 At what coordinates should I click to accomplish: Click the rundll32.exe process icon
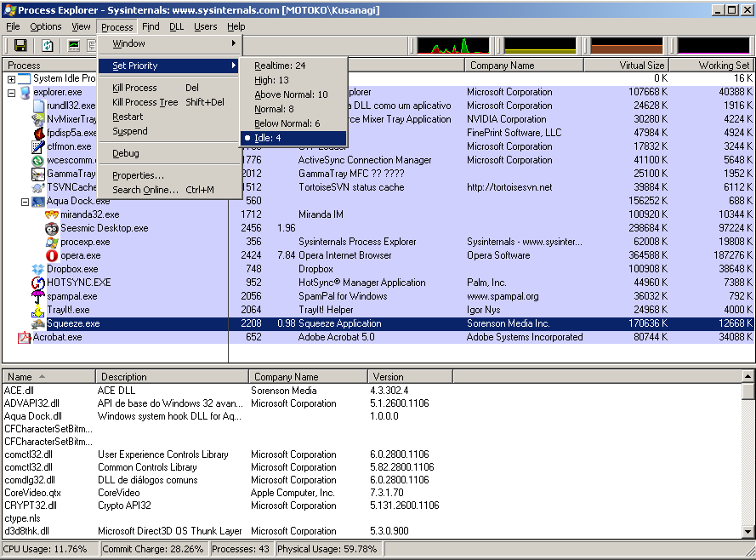click(x=39, y=106)
